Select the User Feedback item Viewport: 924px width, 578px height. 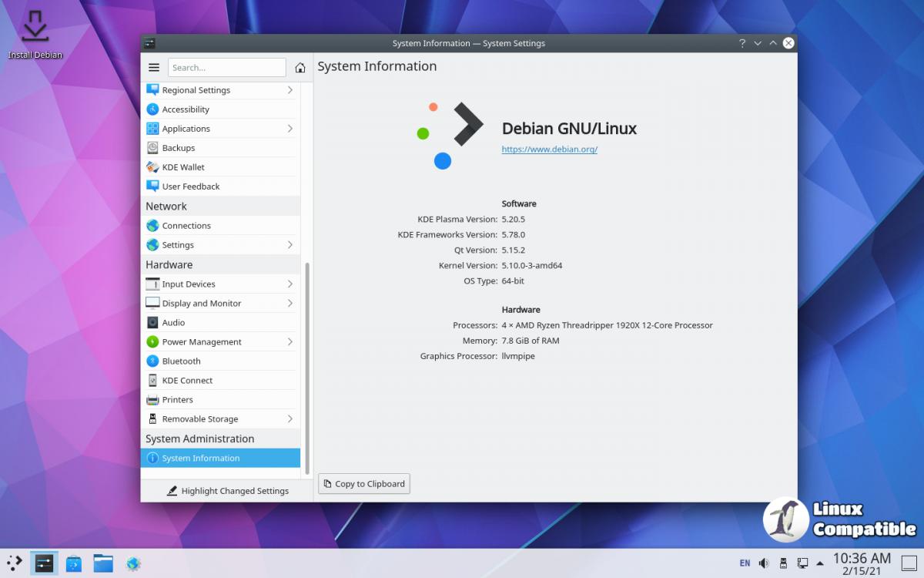191,187
